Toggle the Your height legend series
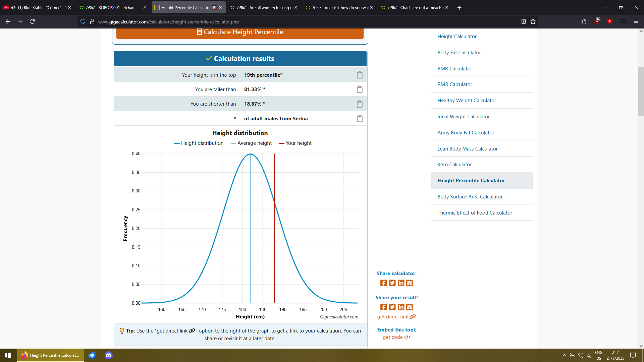 295,143
